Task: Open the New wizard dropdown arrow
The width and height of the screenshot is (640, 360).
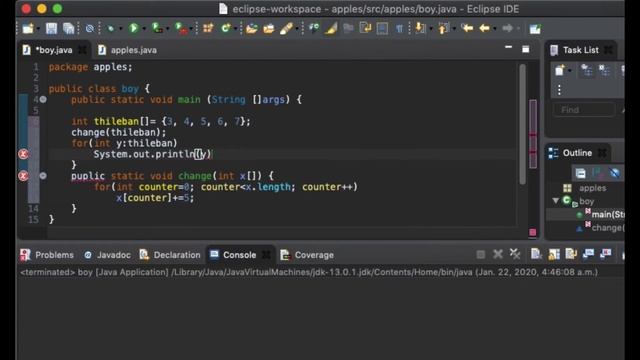Action: pos(38,29)
